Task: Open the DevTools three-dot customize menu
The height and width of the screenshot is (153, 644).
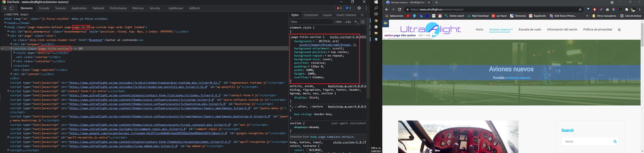Action: tap(366, 8)
